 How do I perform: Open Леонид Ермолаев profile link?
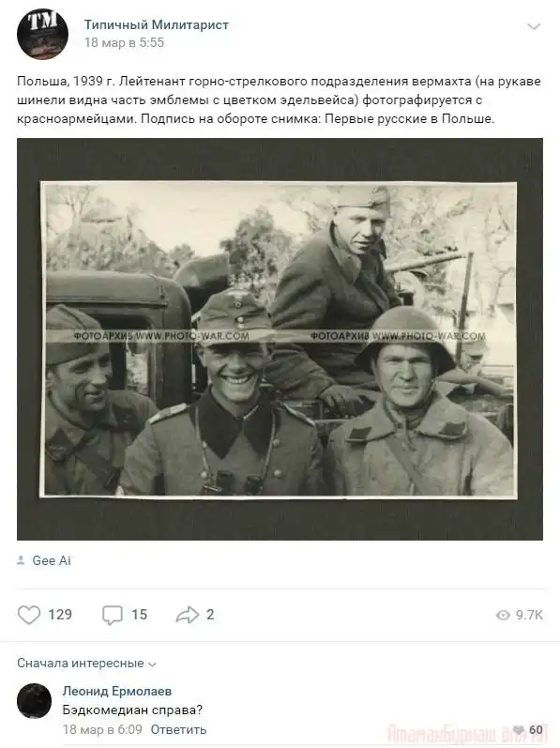click(x=117, y=691)
